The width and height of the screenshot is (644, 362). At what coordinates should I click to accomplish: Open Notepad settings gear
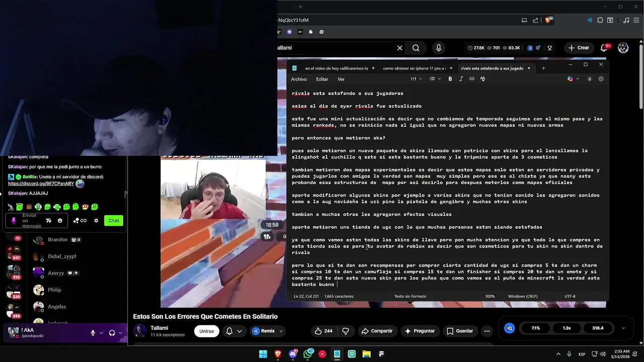pyautogui.click(x=601, y=79)
